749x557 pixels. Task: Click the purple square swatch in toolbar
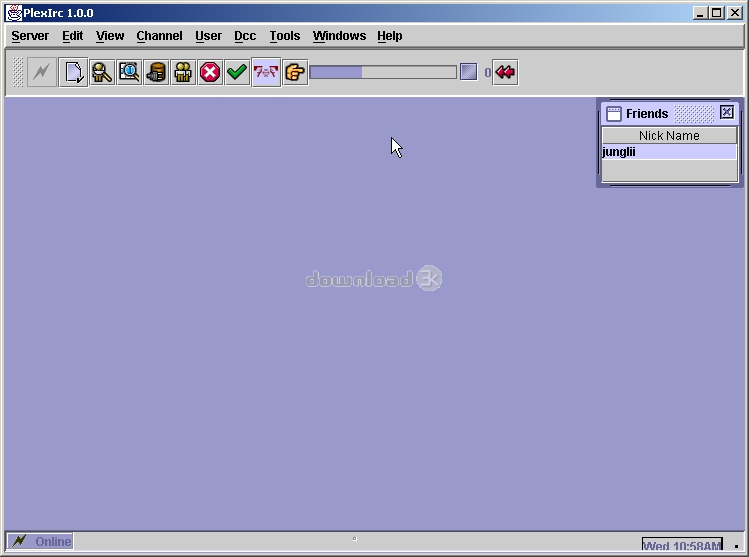(x=469, y=72)
